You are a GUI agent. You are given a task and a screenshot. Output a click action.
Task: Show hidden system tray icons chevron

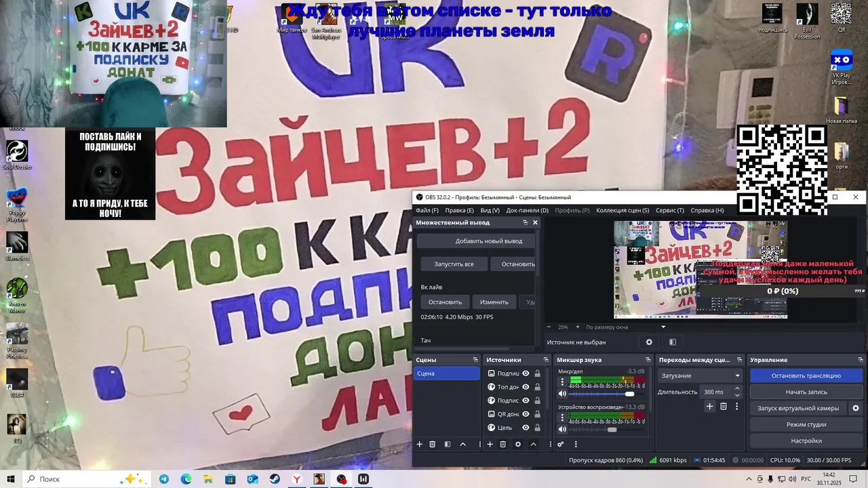[749, 479]
